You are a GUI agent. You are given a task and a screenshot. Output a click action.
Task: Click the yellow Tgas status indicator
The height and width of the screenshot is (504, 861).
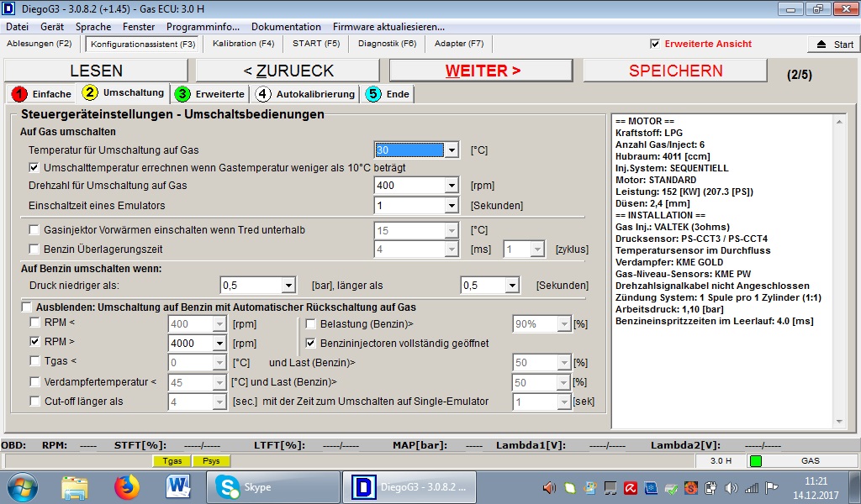(172, 461)
